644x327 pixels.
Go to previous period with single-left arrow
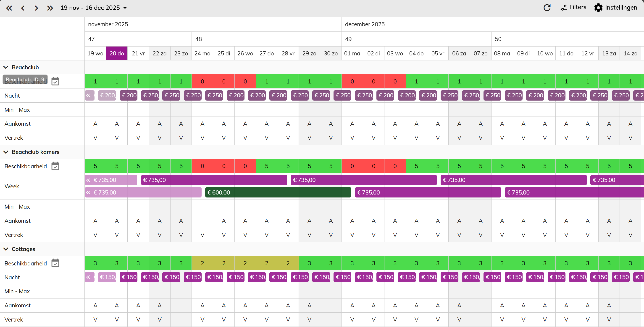point(23,8)
